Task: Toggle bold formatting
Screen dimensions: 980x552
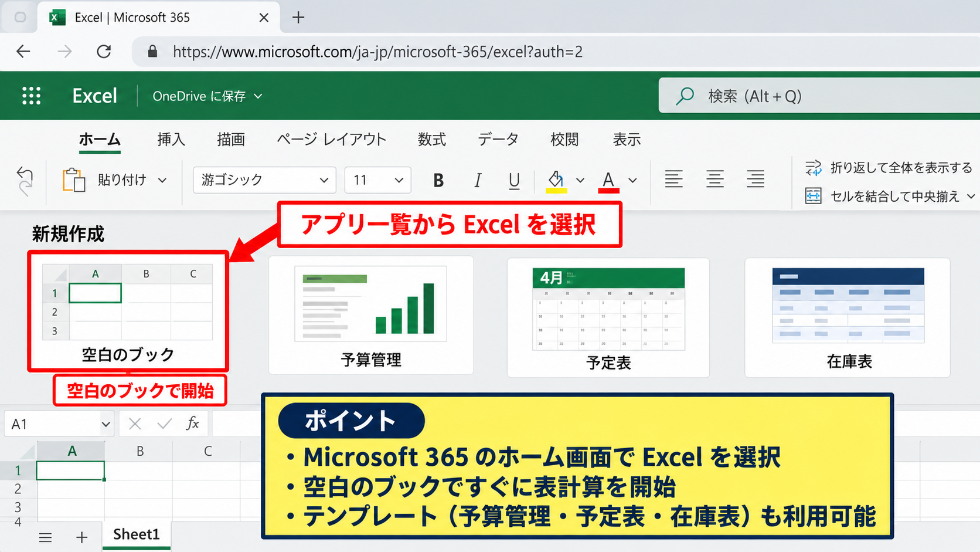Action: [438, 180]
